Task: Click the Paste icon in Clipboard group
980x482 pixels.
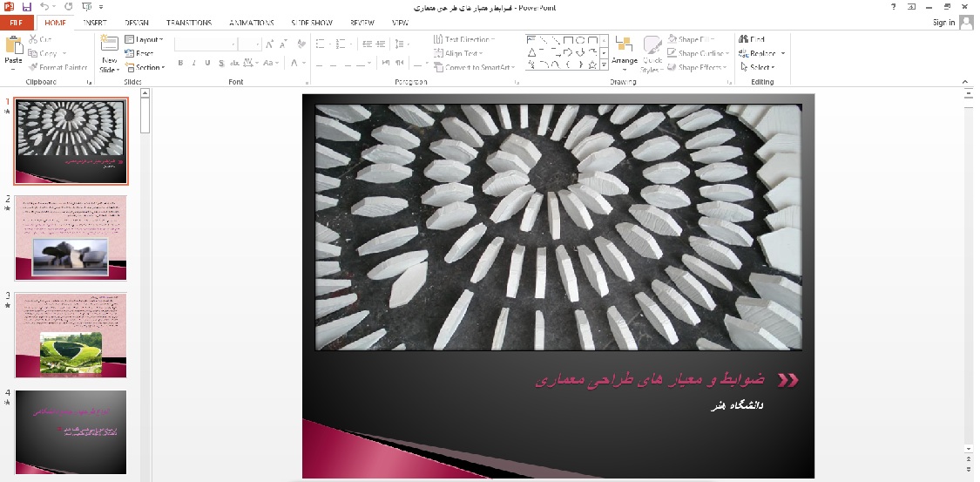Action: (x=13, y=50)
